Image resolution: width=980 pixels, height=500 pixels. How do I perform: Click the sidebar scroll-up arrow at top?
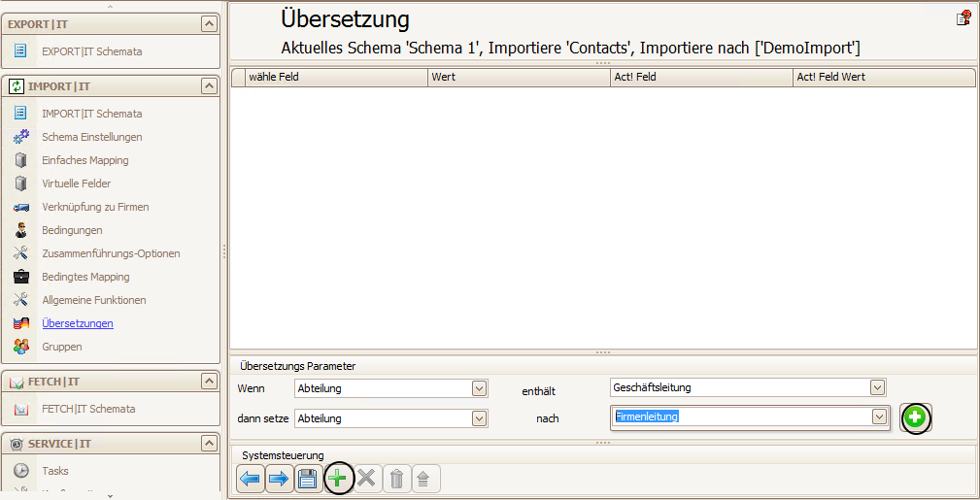coord(110,7)
